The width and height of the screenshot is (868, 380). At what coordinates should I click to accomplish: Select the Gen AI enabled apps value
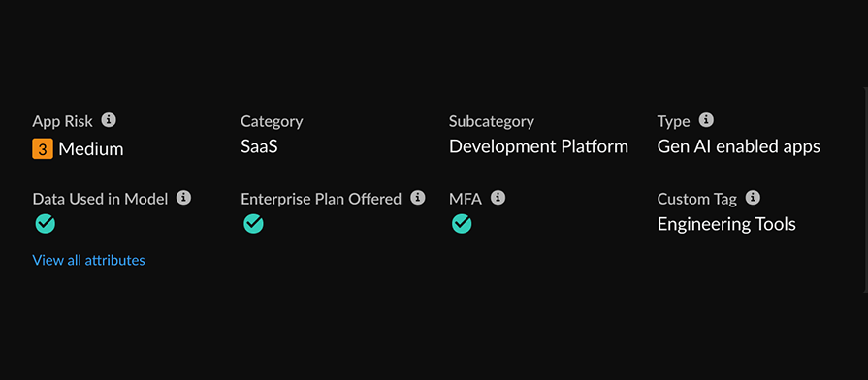coord(738,146)
